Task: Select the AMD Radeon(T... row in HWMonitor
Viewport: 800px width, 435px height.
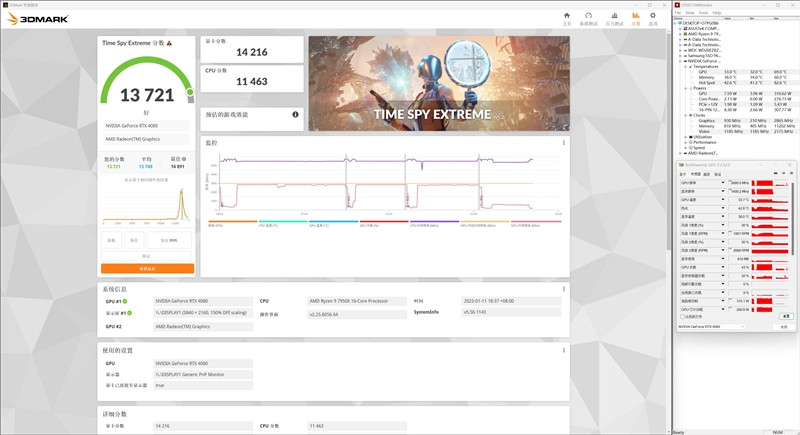Action: [x=703, y=153]
